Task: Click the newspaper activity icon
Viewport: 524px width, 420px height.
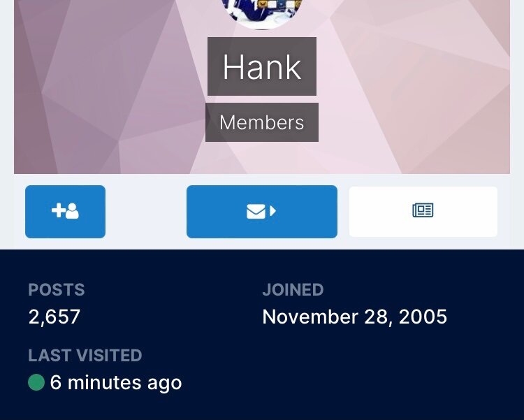Action: (423, 210)
